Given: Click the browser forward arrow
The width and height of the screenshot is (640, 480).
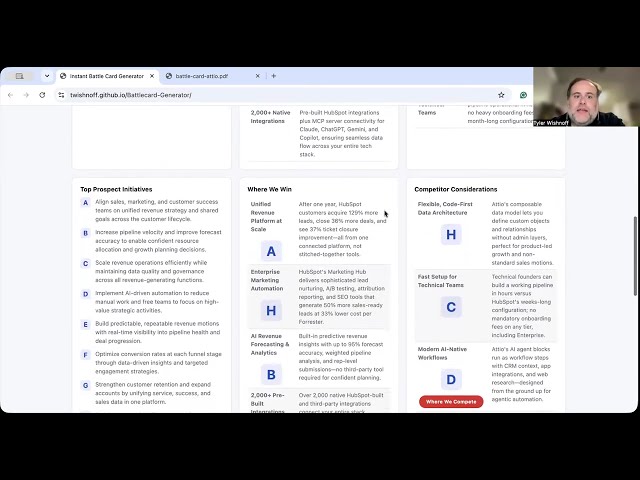Looking at the screenshot, I should pyautogui.click(x=26, y=95).
